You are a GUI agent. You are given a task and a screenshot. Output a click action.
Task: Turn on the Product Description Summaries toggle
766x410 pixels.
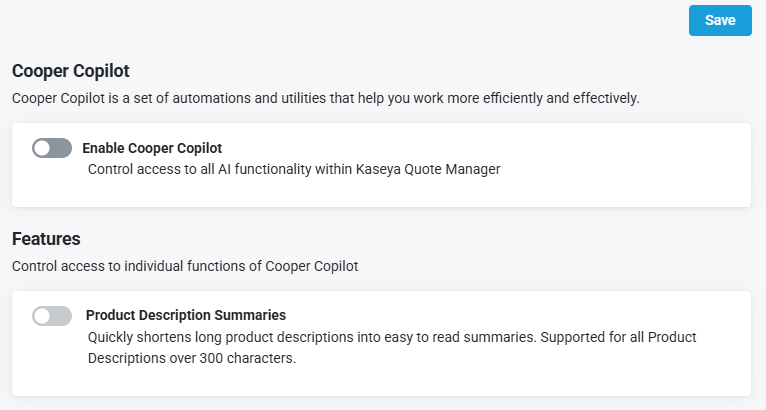point(52,316)
